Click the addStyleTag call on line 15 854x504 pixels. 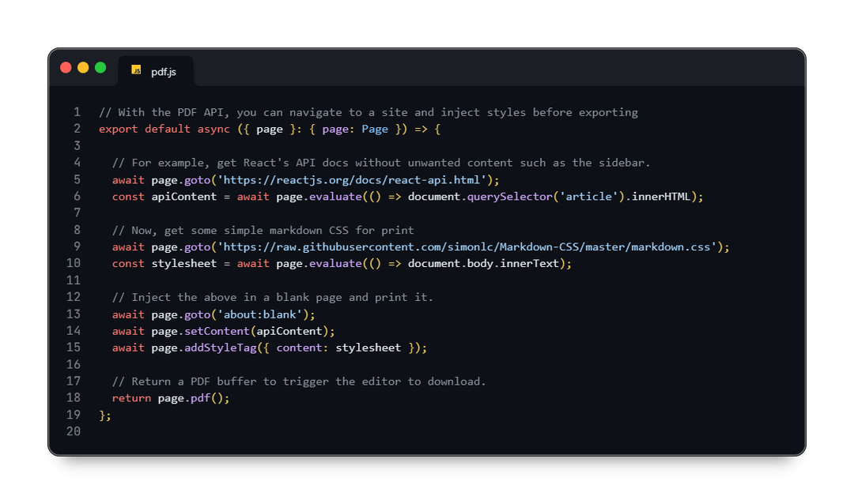[221, 348]
